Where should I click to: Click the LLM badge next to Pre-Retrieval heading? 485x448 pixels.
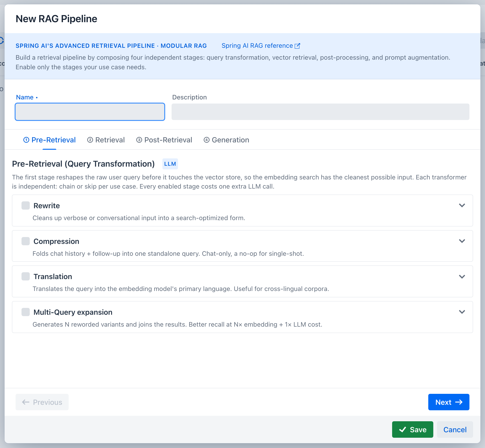point(170,164)
